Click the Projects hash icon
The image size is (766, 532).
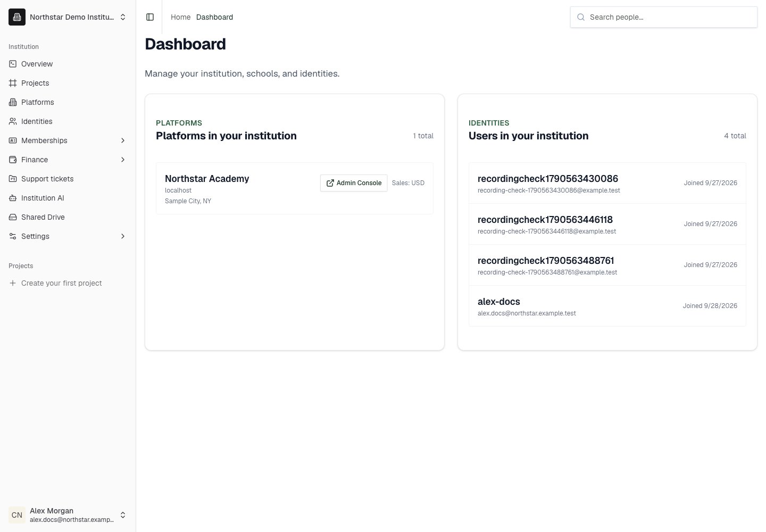click(13, 83)
